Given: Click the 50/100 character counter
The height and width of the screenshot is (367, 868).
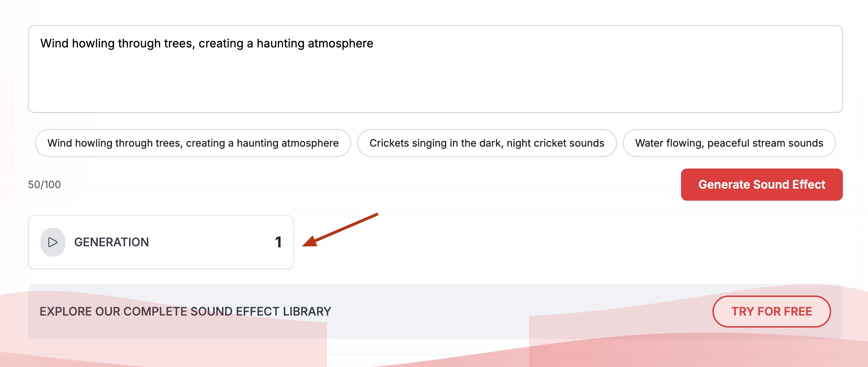Looking at the screenshot, I should click(44, 185).
